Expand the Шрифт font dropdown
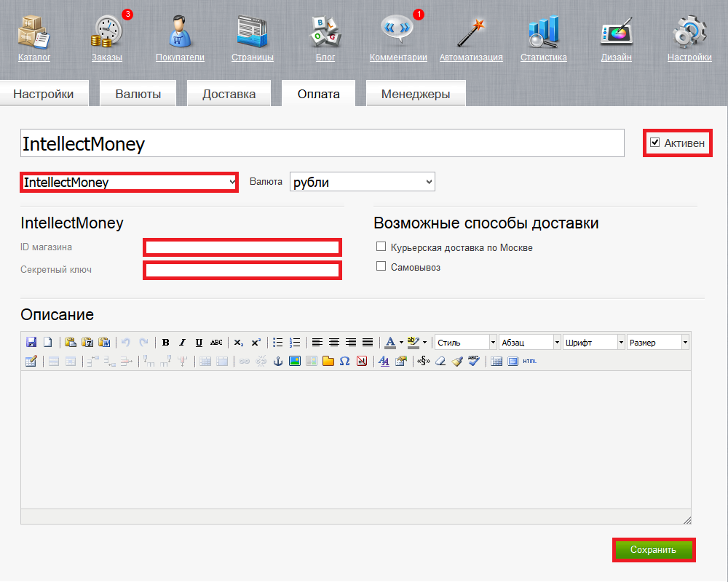The width and height of the screenshot is (728, 582). point(595,342)
